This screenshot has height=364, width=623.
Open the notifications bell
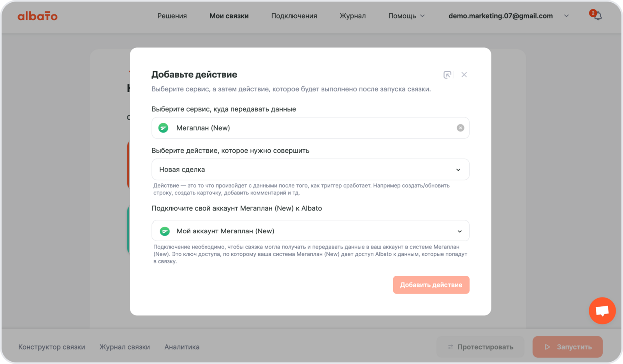point(598,16)
